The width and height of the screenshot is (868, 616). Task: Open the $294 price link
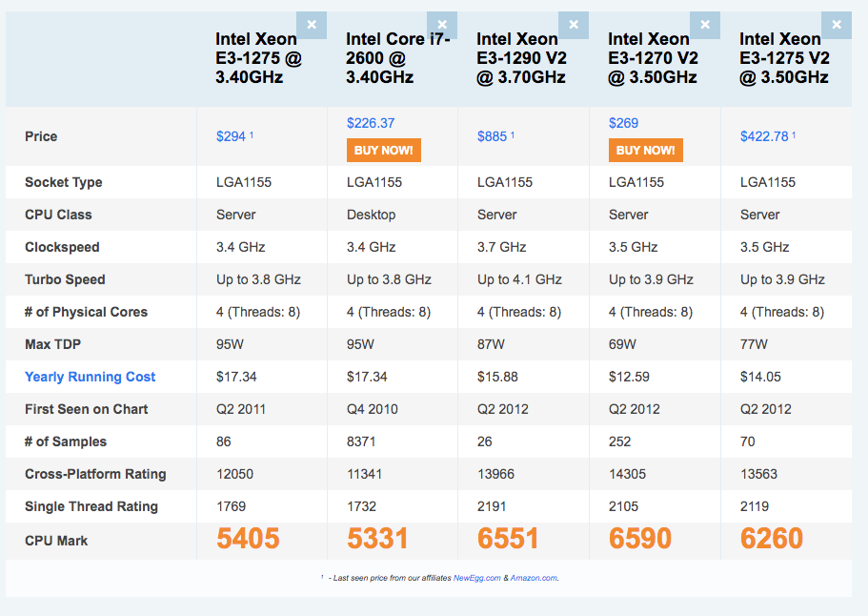point(231,136)
